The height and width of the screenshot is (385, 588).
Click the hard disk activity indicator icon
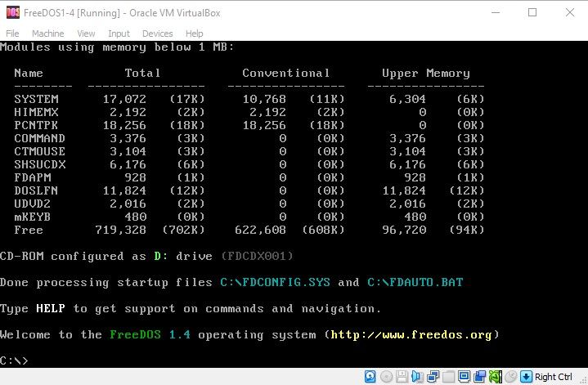tap(370, 376)
